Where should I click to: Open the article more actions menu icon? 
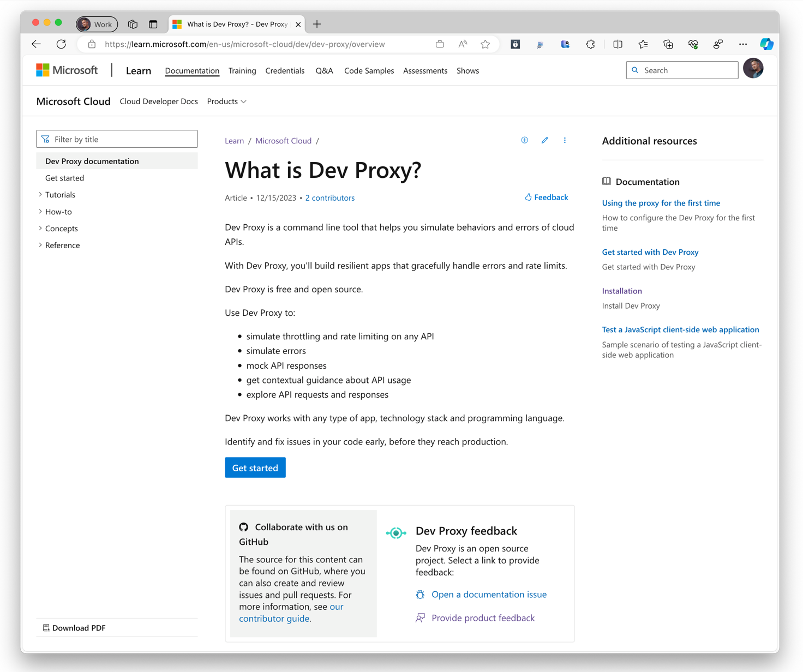point(565,140)
